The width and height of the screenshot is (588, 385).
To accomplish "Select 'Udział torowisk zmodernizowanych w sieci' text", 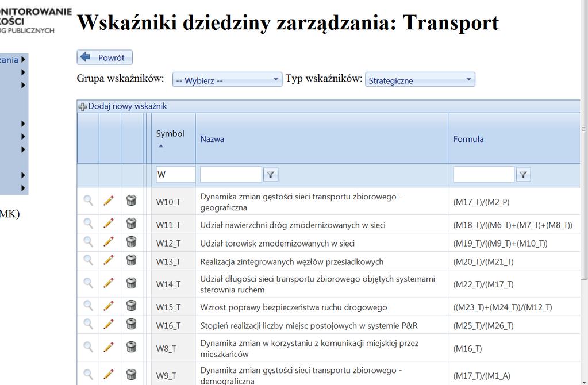I will 278,243.
